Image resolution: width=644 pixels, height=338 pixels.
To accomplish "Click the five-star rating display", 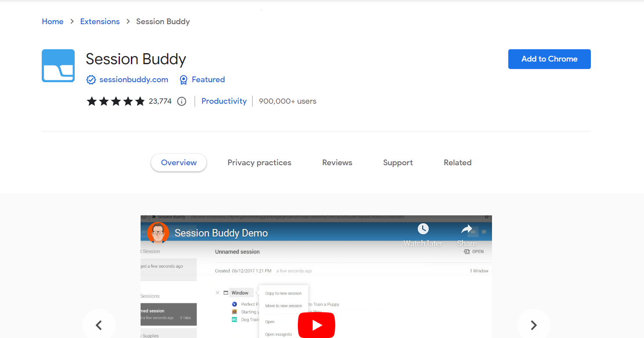I will tap(116, 101).
